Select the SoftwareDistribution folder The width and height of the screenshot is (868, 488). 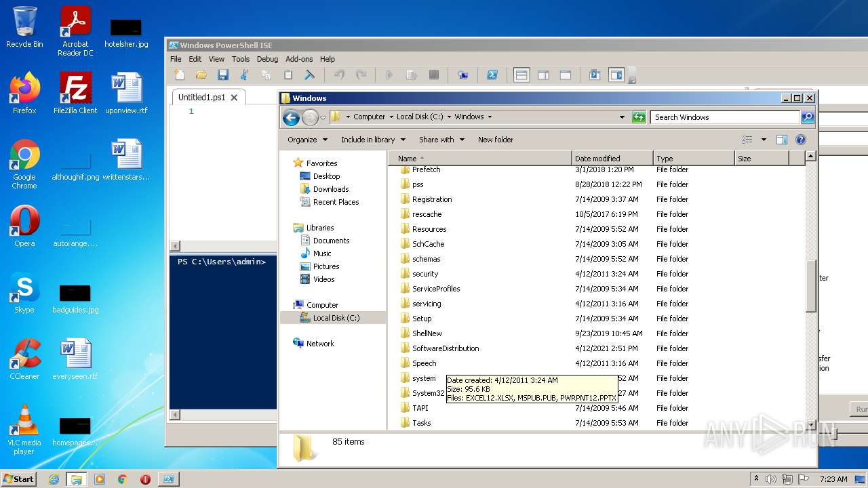click(446, 348)
